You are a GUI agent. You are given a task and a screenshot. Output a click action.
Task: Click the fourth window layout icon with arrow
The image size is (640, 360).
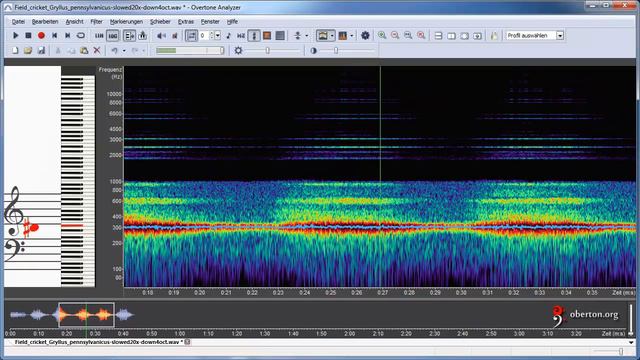[478, 36]
